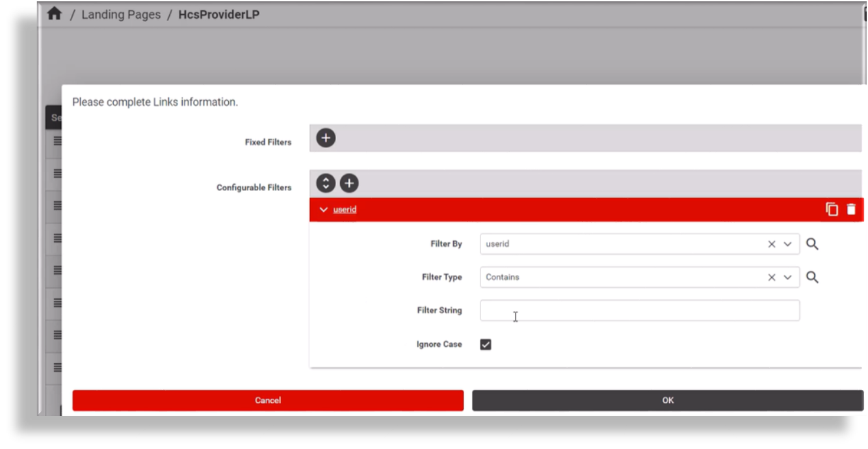Delete the userid filter using the trash icon
This screenshot has width=868, height=449.
(x=853, y=209)
